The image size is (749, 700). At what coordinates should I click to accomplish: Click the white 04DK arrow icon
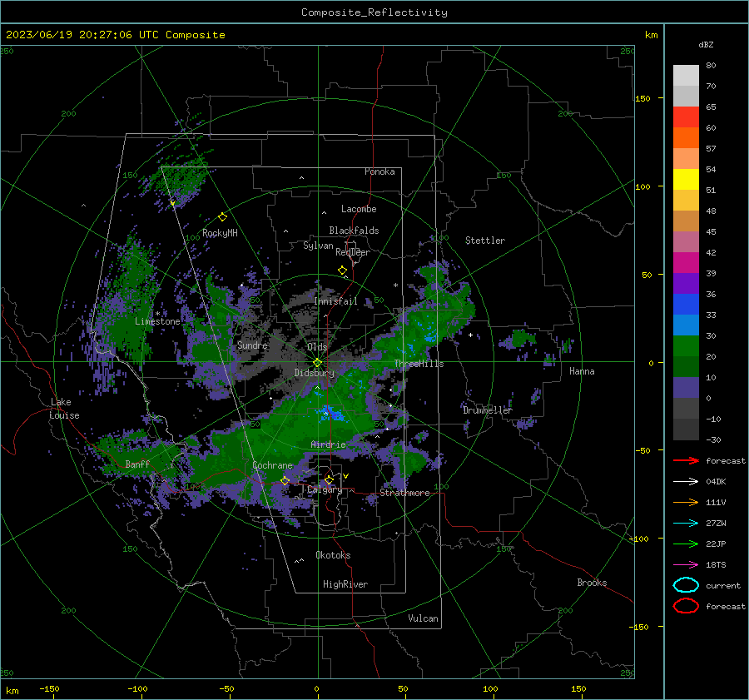(686, 481)
